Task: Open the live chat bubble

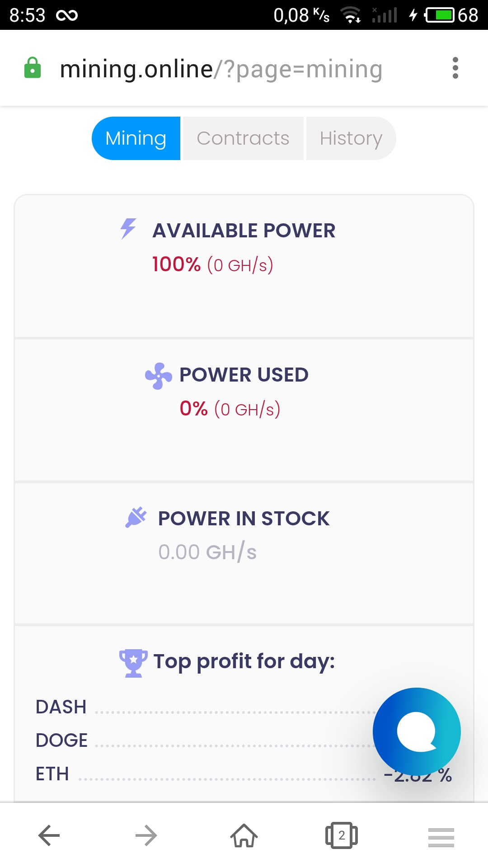Action: click(x=416, y=731)
